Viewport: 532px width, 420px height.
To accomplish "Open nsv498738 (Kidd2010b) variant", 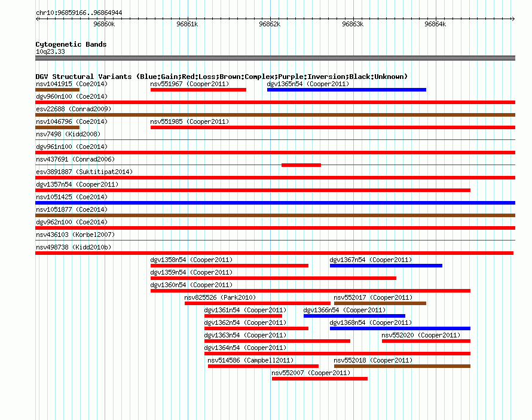I will [x=74, y=247].
